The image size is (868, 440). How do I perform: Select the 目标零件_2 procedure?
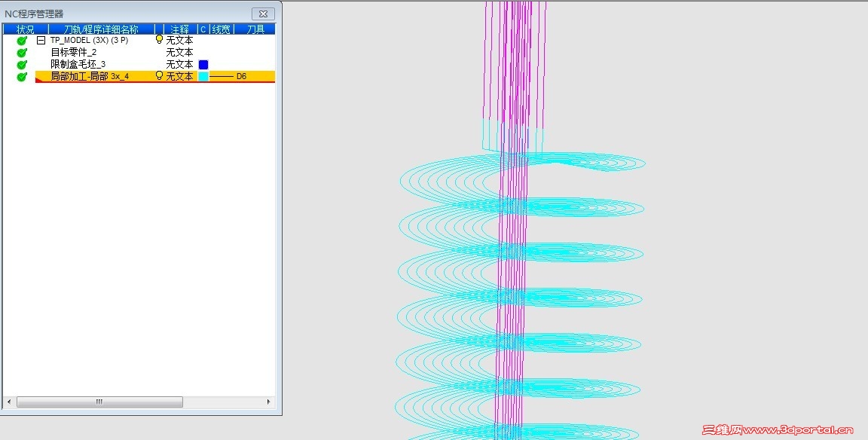tap(74, 53)
